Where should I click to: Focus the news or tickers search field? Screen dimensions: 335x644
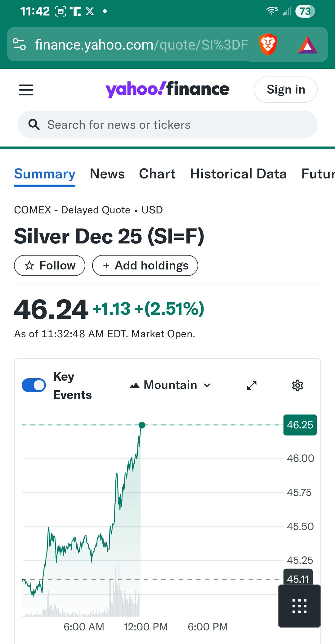(x=174, y=125)
